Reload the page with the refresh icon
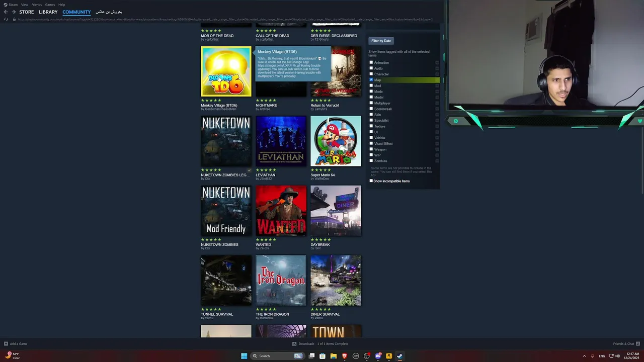 pos(6,20)
